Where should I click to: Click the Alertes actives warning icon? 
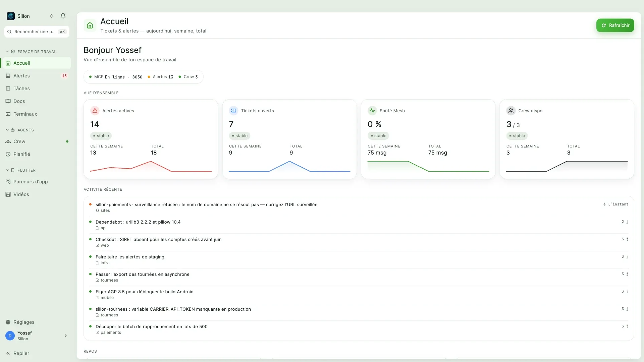point(95,111)
